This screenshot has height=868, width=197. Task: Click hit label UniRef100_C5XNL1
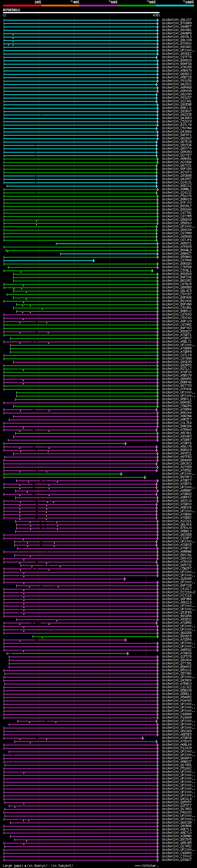pyautogui.click(x=176, y=271)
